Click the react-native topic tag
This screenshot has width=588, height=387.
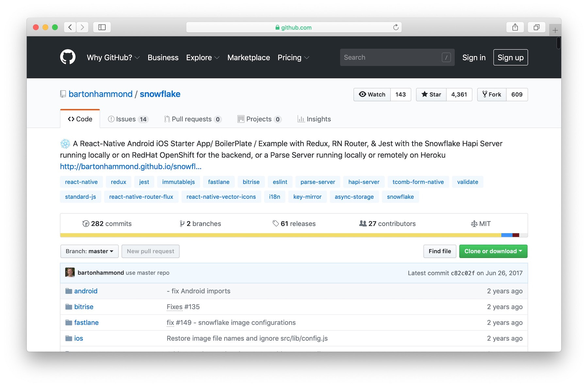(x=81, y=182)
